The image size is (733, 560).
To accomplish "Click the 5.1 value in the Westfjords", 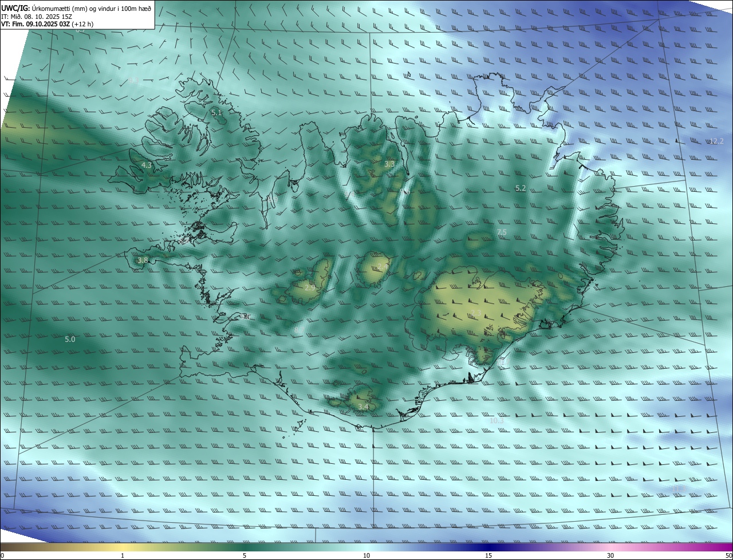I will (216, 113).
